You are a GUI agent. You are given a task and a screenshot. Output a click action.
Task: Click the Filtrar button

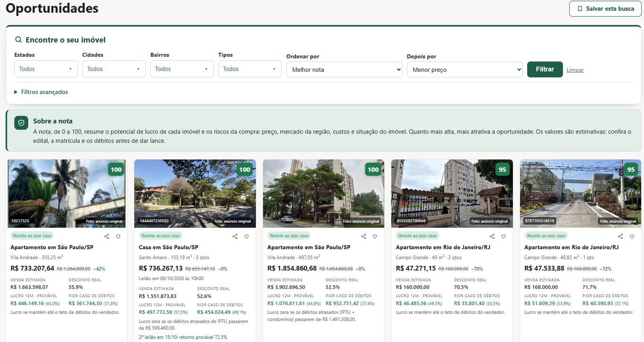545,70
